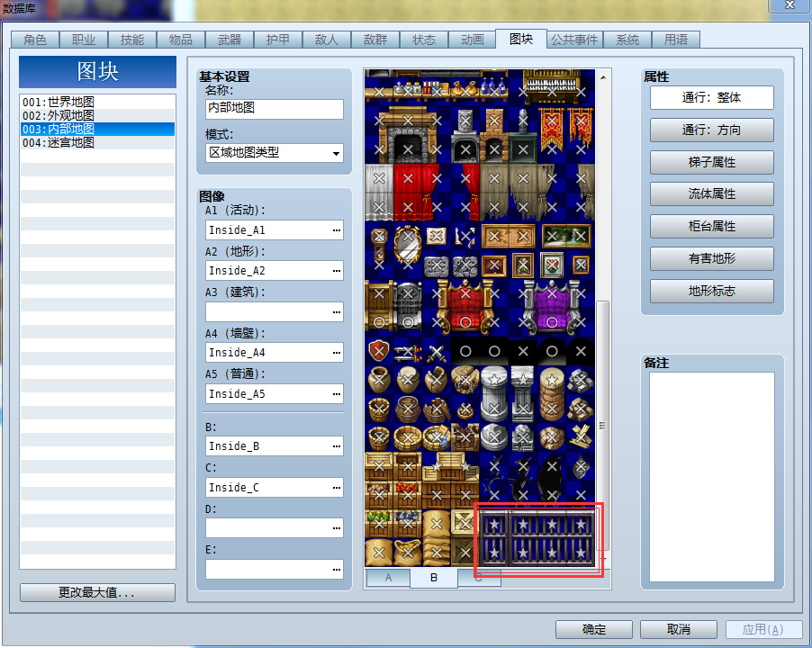Click the 柜台属性 button
The height and width of the screenshot is (648, 812).
[711, 227]
